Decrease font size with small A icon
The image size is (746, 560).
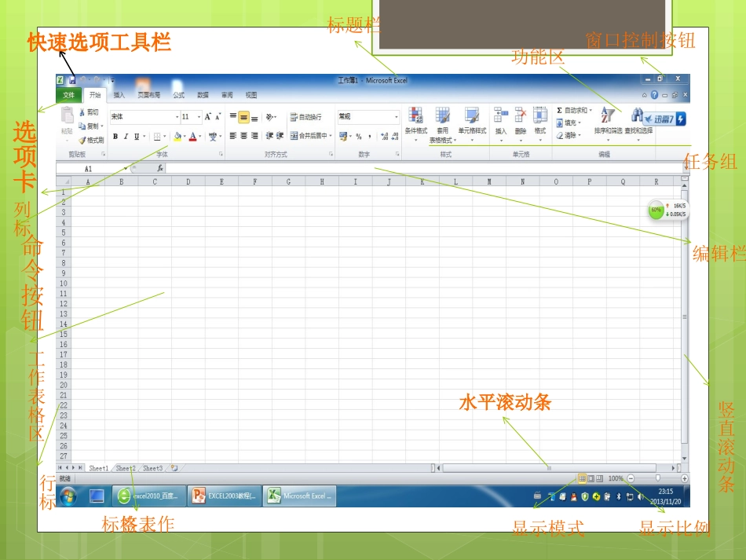pos(218,116)
